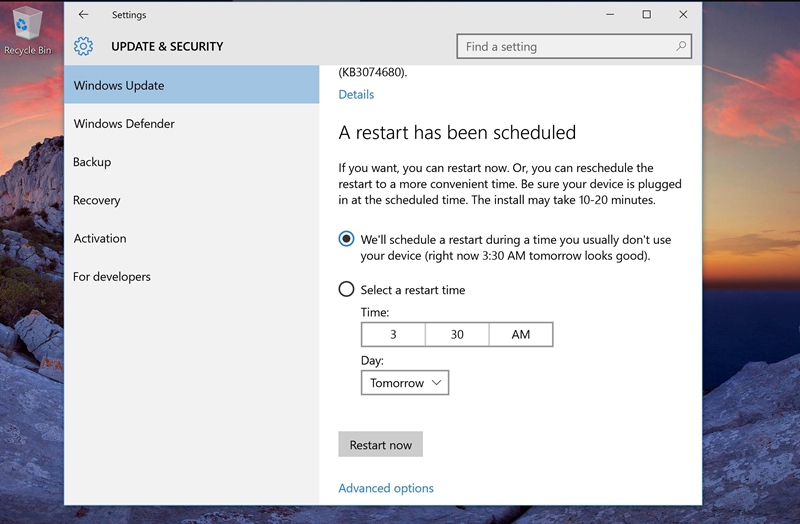This screenshot has height=524, width=800.
Task: Go to the Backup section
Action: tap(92, 162)
